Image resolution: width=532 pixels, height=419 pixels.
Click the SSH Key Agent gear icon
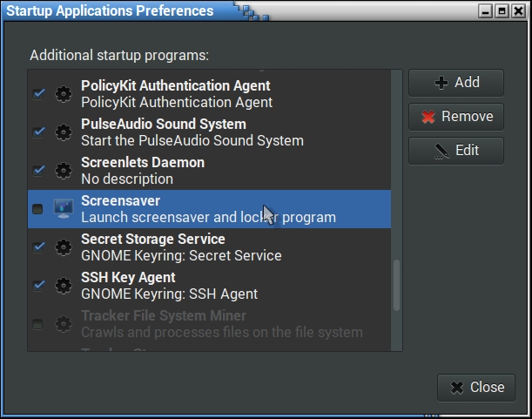(x=63, y=286)
